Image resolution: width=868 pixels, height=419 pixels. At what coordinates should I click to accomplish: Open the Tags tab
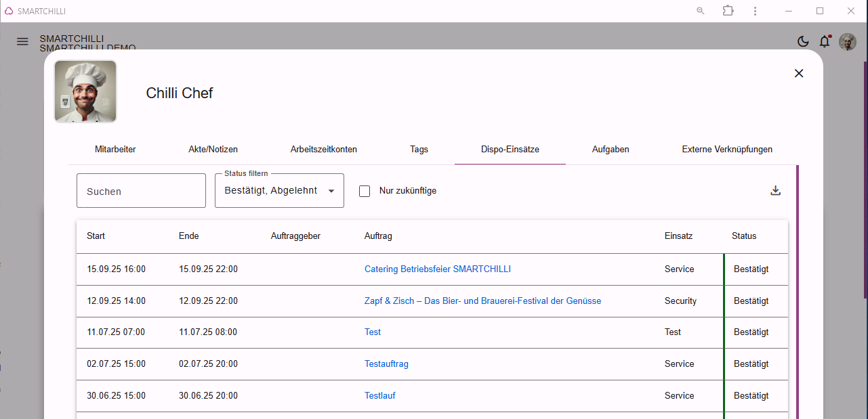pos(419,149)
